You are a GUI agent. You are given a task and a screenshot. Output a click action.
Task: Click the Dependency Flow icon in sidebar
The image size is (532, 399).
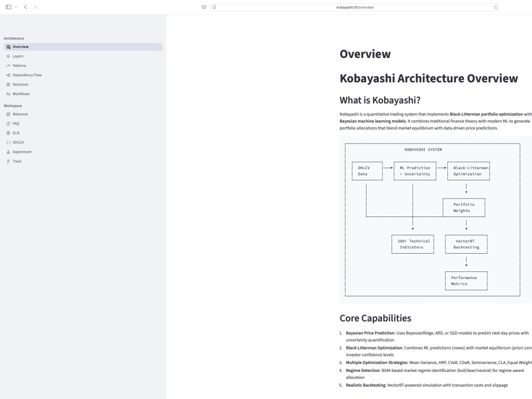click(x=9, y=75)
